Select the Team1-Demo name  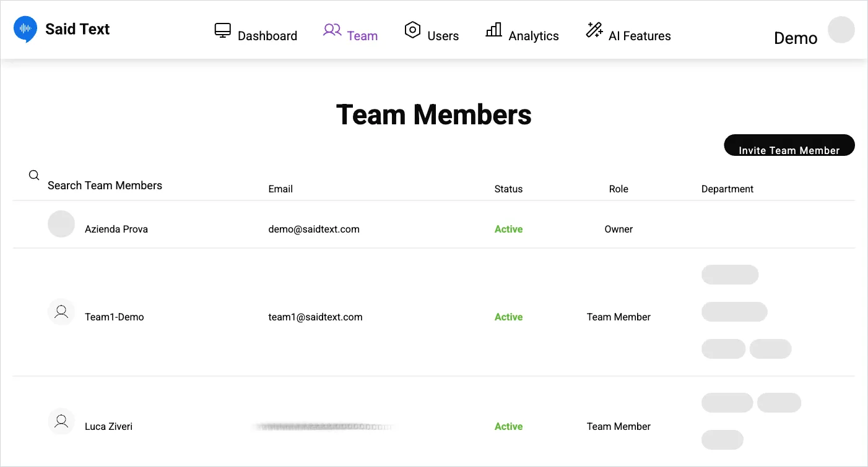tap(115, 317)
